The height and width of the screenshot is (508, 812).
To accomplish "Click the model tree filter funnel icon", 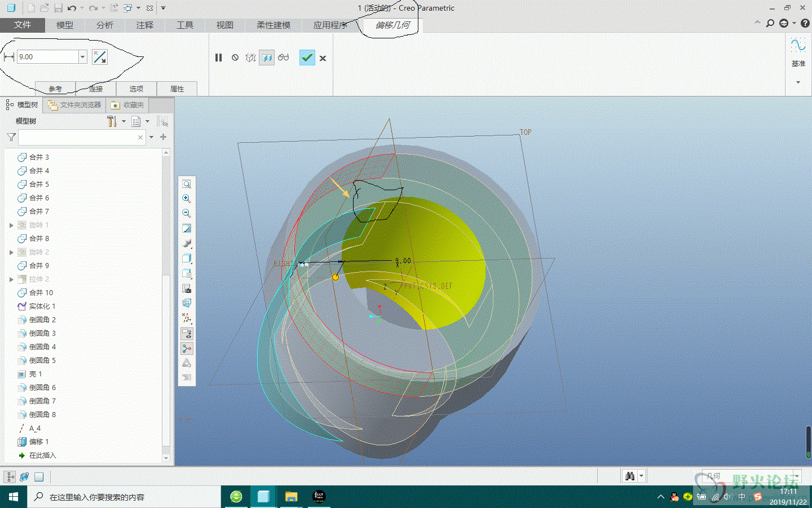I will pos(11,137).
